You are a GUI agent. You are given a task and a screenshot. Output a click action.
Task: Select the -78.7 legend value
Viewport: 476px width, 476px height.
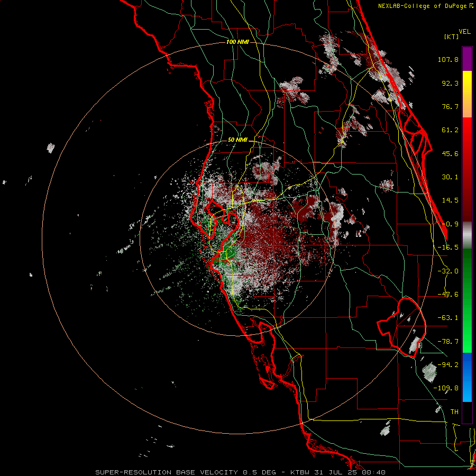pyautogui.click(x=448, y=342)
